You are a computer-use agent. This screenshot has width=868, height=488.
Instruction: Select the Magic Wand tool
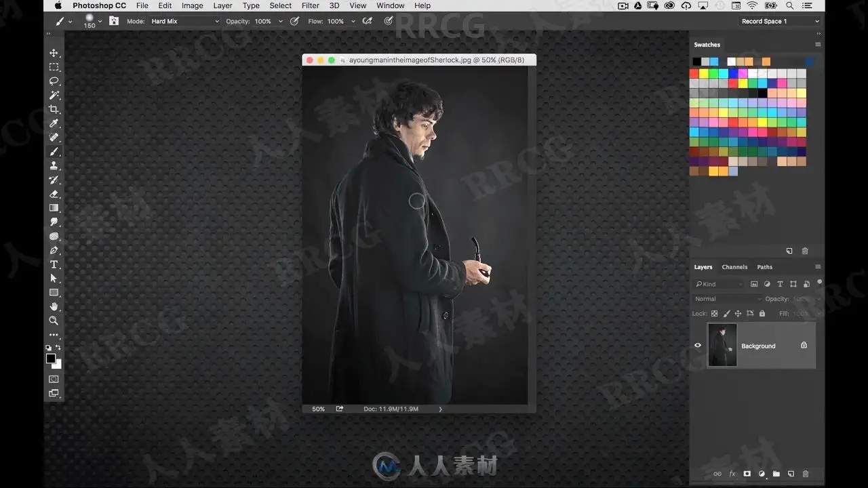click(x=54, y=96)
